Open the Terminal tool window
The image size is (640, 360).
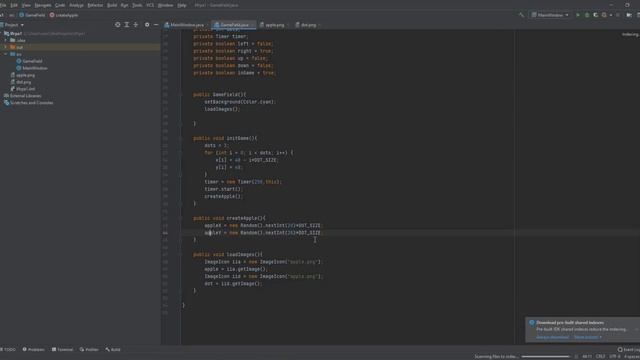62,350
